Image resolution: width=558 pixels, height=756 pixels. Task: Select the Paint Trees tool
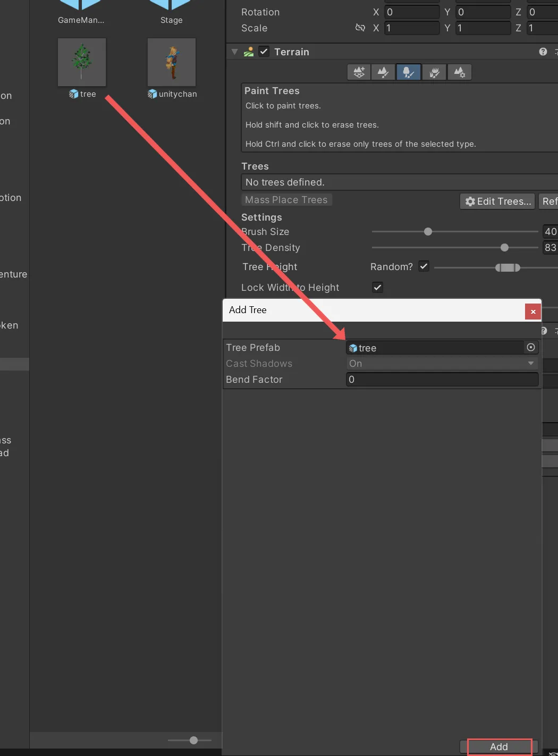pos(408,72)
